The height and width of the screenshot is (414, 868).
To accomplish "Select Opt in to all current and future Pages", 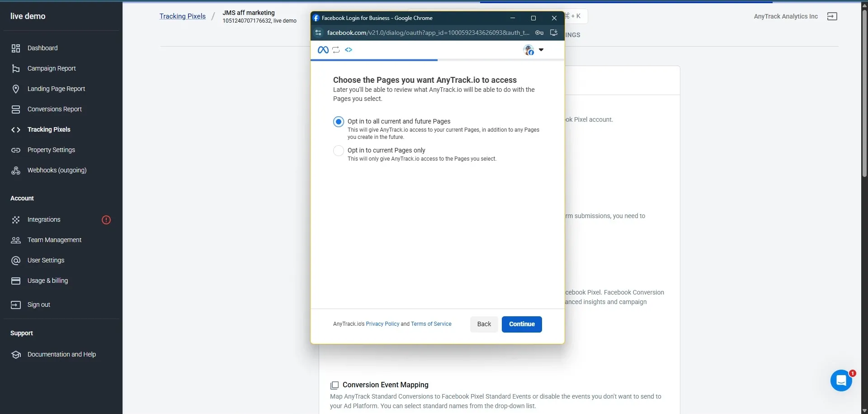I will point(339,122).
